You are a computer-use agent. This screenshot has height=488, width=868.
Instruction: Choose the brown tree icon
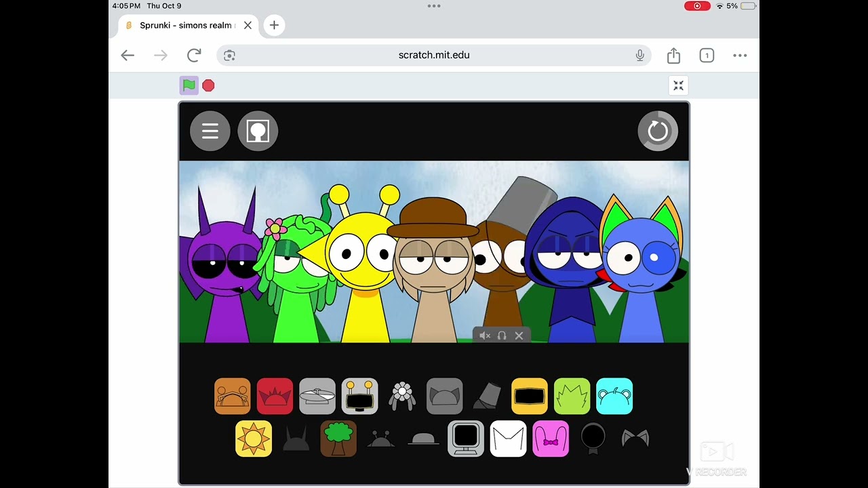(x=338, y=439)
